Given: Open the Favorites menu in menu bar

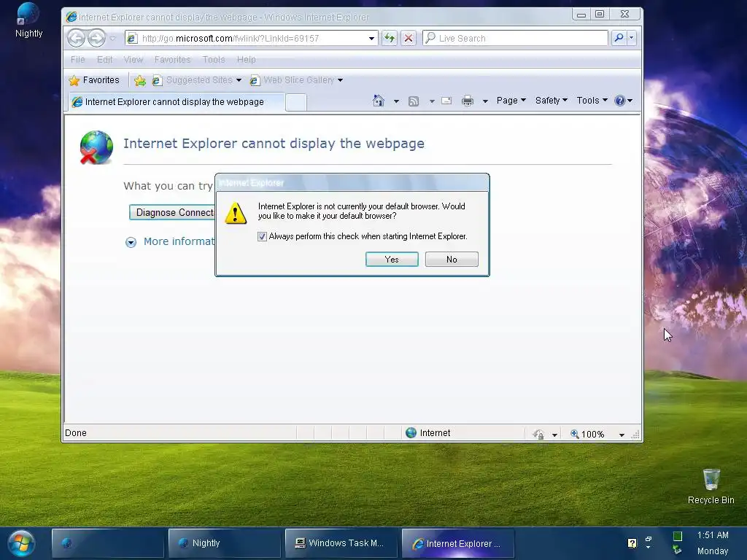Looking at the screenshot, I should (x=172, y=60).
